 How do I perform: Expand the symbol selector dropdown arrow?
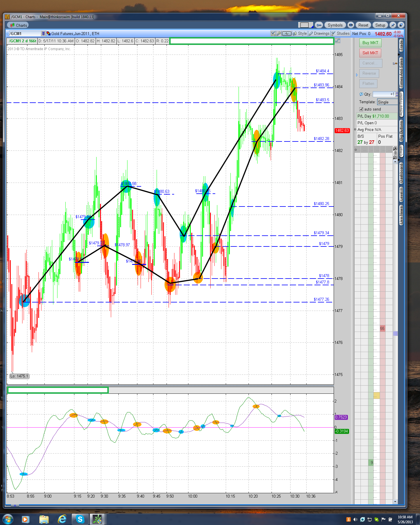(x=43, y=34)
